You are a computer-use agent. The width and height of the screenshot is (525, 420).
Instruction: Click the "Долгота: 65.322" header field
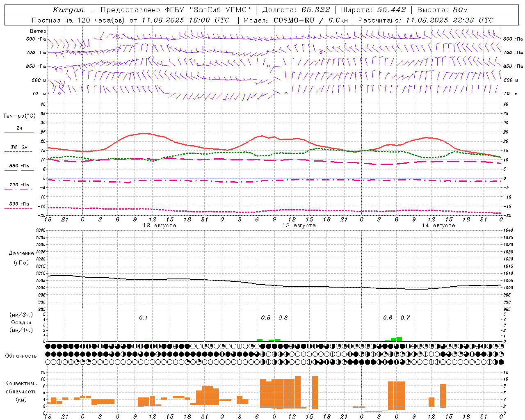coord(296,10)
